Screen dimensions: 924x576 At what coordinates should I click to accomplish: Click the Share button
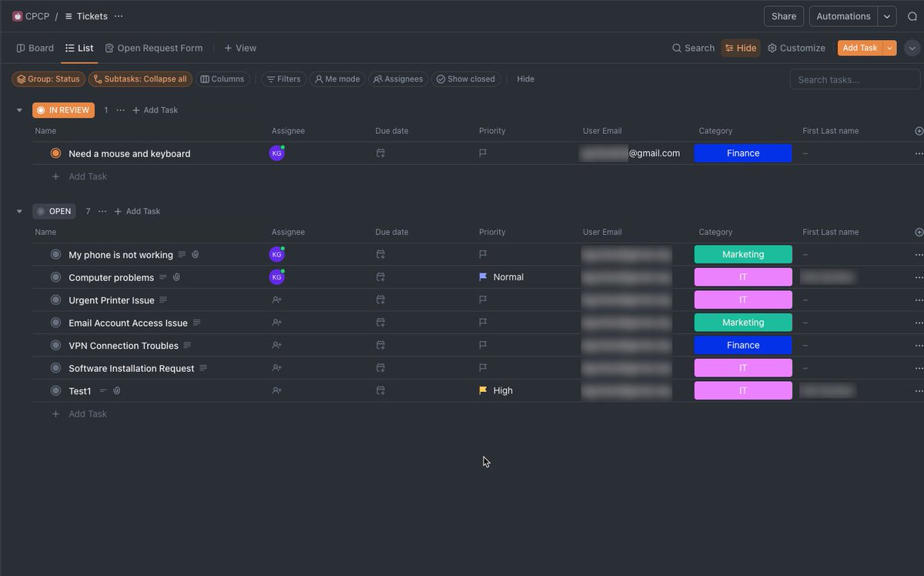(784, 16)
